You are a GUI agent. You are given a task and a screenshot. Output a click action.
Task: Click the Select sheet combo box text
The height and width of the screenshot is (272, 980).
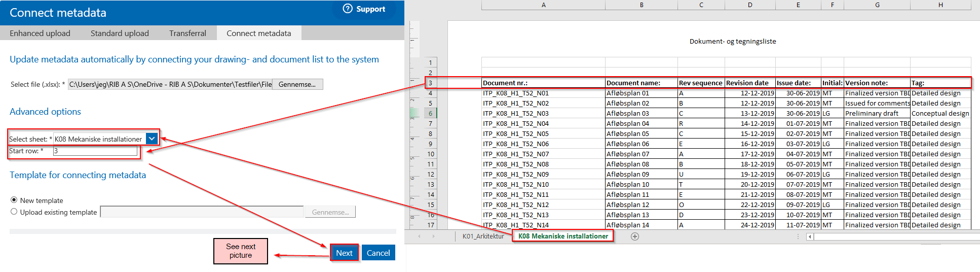tap(99, 139)
